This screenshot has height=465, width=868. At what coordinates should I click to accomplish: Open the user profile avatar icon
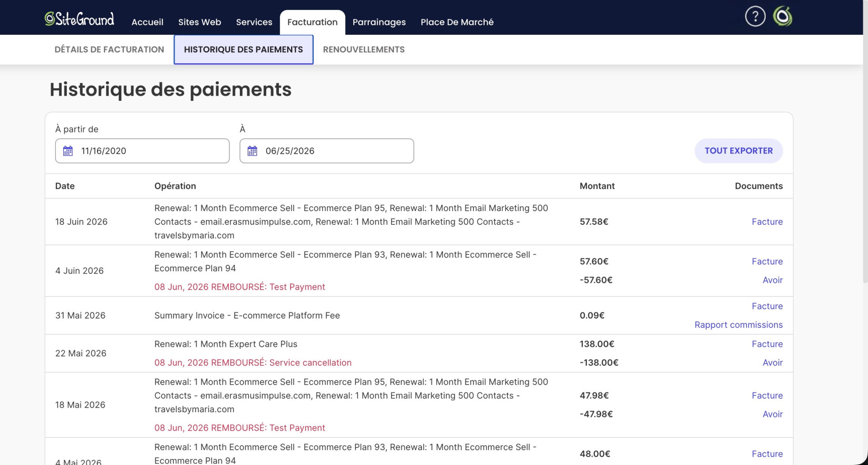click(x=783, y=16)
